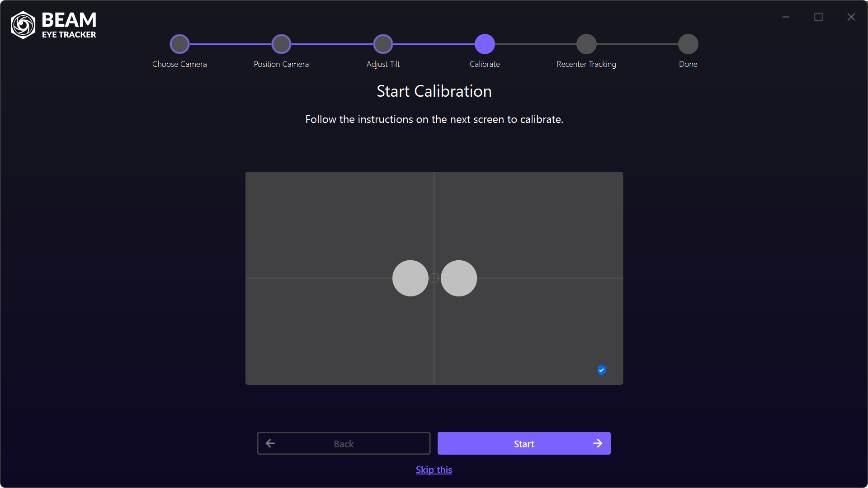Select the Done step circle

(x=688, y=44)
